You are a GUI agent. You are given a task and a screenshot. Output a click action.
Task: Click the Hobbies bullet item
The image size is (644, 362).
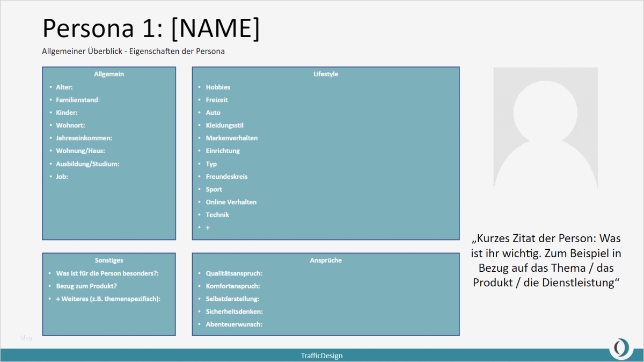tap(218, 87)
